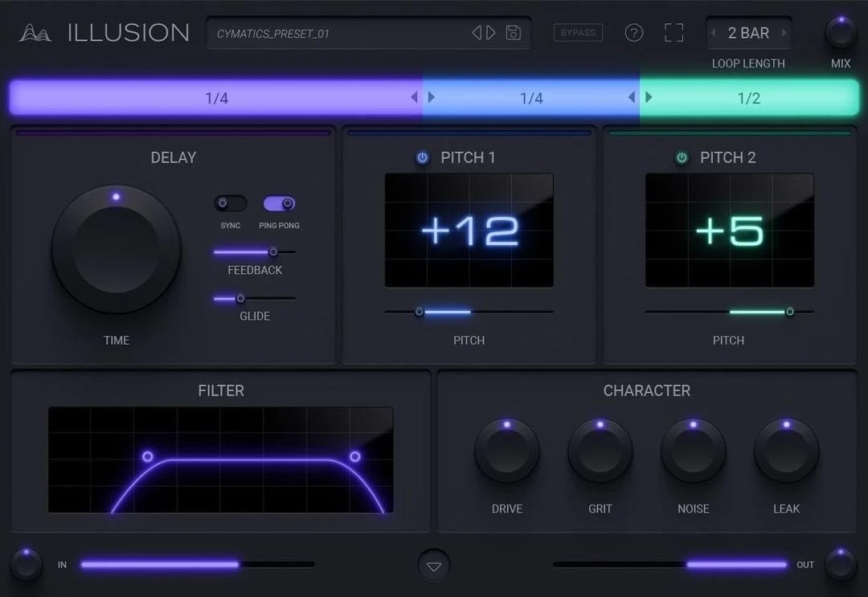Click the OUT level meter bar
This screenshot has width=868, height=597.
[x=669, y=564]
